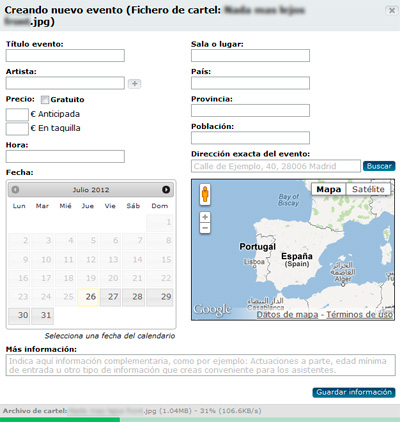This screenshot has width=400, height=422.
Task: Enable the Gratuito checkbox
Action: click(45, 100)
